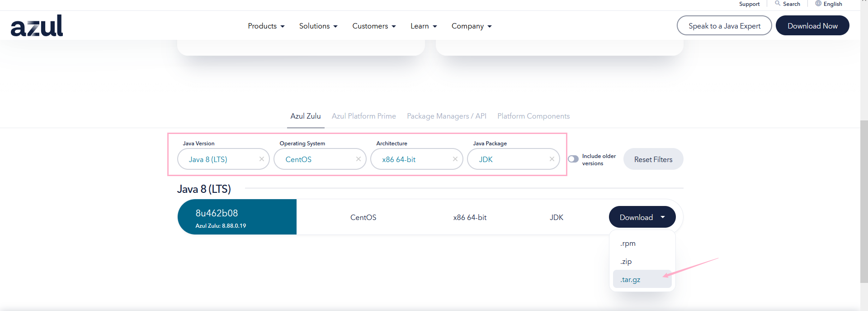868x311 pixels.
Task: Click the Speak to a Java Expert button
Action: tap(724, 26)
